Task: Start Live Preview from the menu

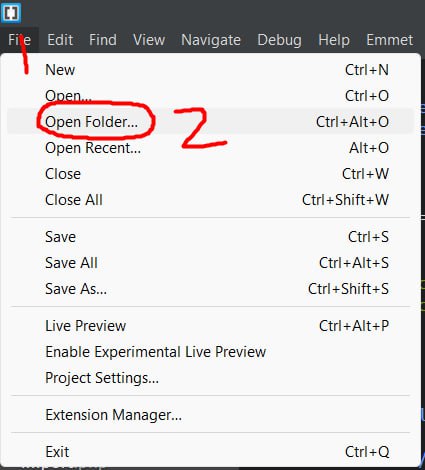Action: (x=211, y=326)
